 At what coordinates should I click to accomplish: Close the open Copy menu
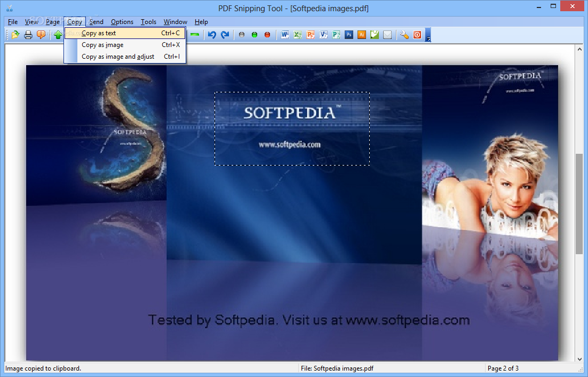click(x=75, y=22)
